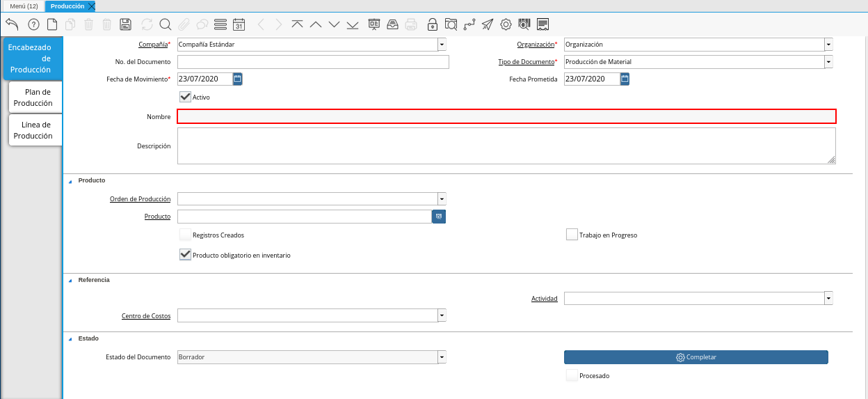Expand the Orden de Producción dropdown

[442, 198]
